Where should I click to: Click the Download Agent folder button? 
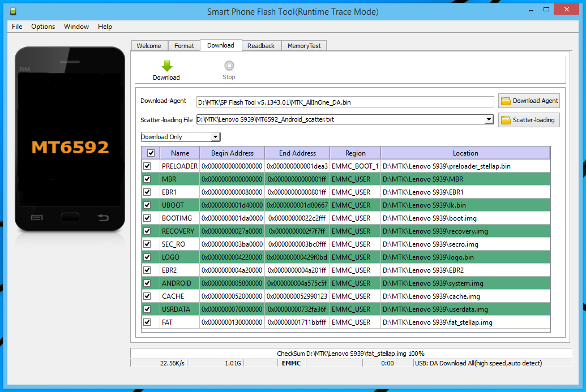click(x=529, y=101)
